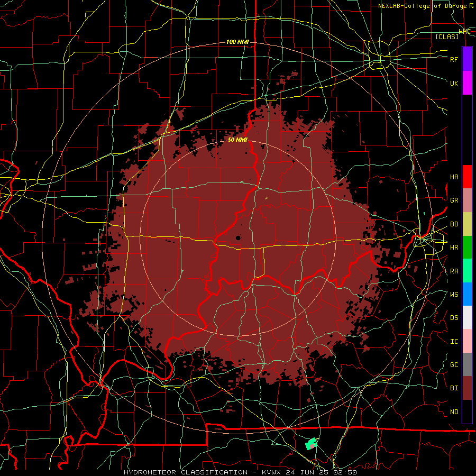Click the HR legend label
476x476 pixels.
pyautogui.click(x=454, y=248)
